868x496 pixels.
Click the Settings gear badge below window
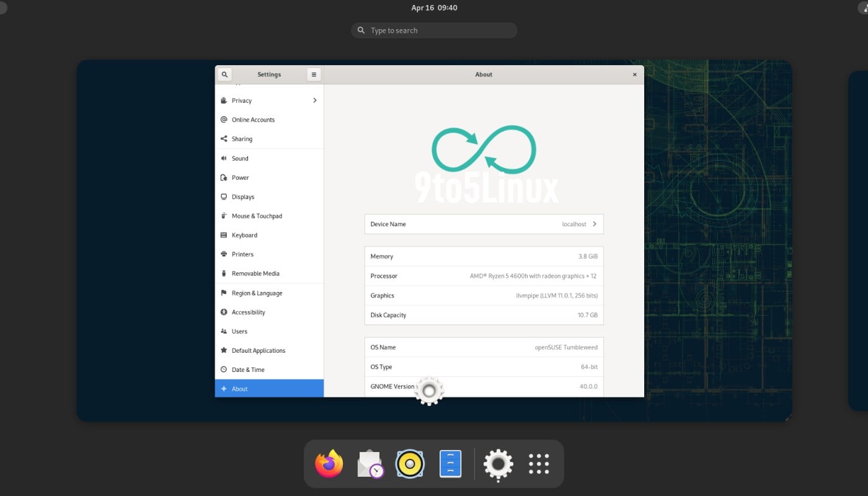[x=429, y=391]
